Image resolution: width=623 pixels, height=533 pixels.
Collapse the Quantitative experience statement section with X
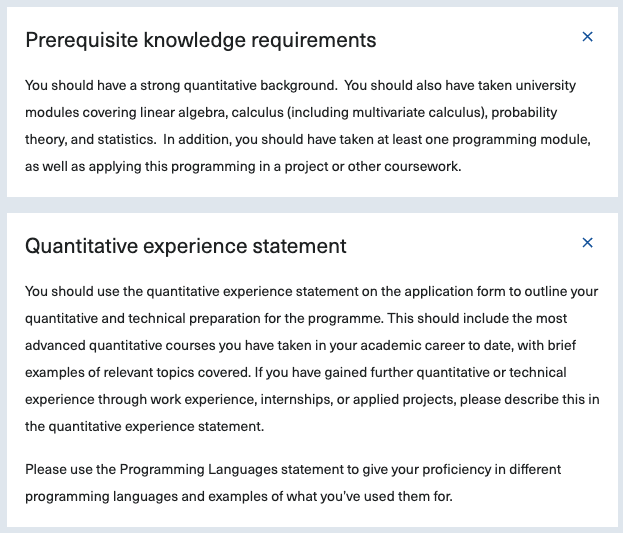[587, 242]
